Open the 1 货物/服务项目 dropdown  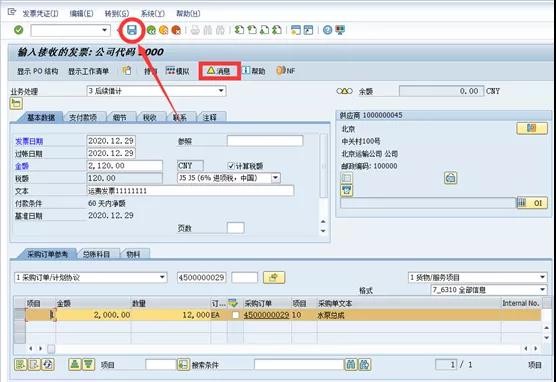point(542,277)
